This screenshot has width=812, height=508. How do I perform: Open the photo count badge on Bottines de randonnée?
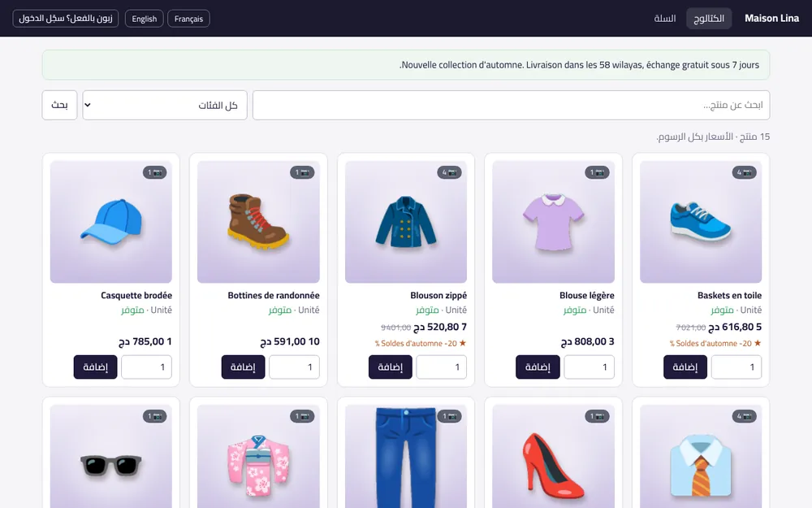(x=302, y=172)
